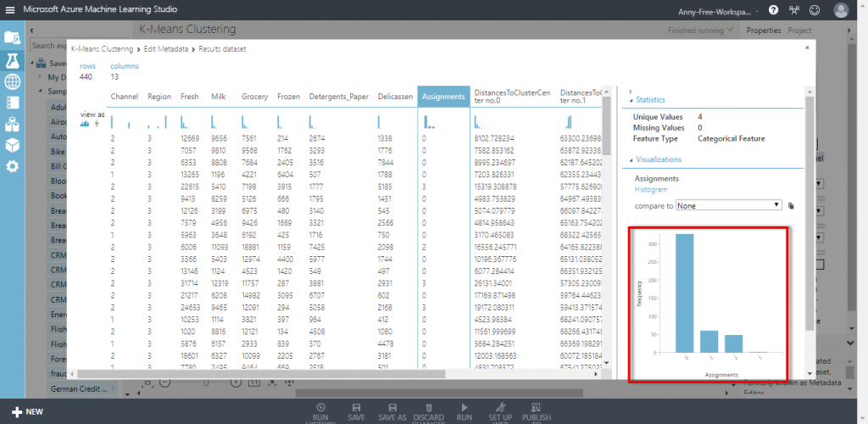Open the Datasets sidebar icon
Viewport: 868px width, 424px height.
(x=12, y=124)
